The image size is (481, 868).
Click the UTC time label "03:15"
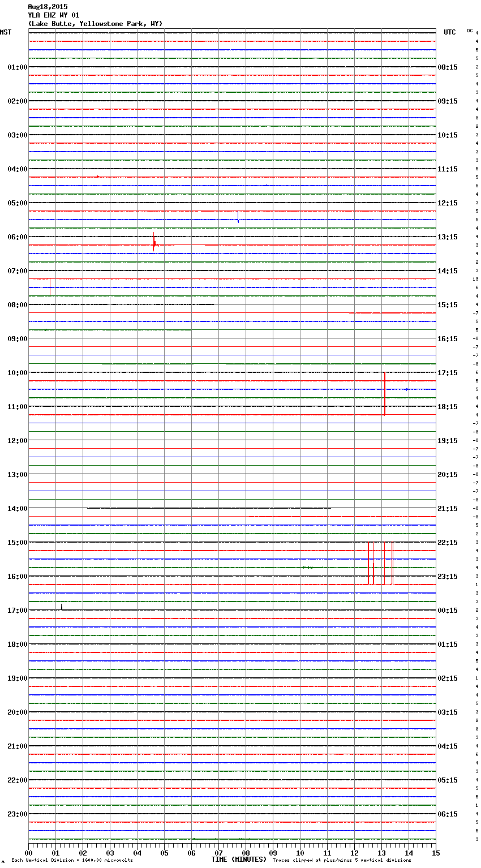click(x=448, y=712)
